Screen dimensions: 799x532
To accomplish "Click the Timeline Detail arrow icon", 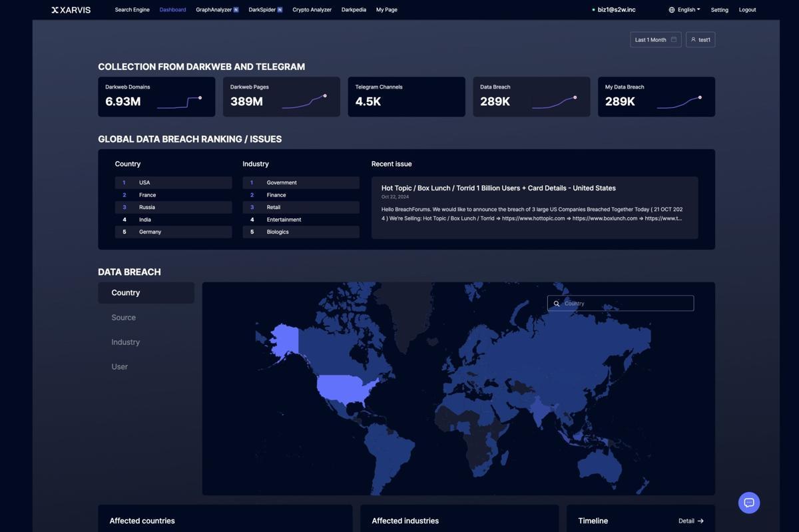I will 700,521.
